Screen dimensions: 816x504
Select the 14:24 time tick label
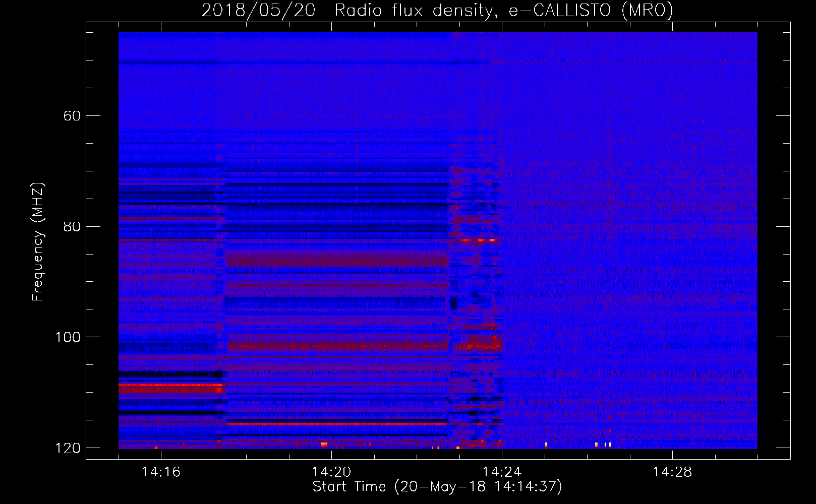pyautogui.click(x=502, y=472)
